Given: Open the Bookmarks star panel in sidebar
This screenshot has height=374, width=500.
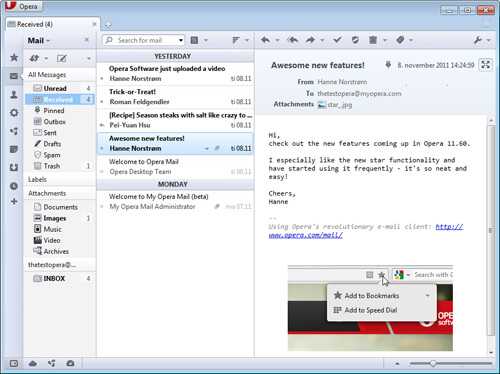Looking at the screenshot, I should pyautogui.click(x=14, y=57).
